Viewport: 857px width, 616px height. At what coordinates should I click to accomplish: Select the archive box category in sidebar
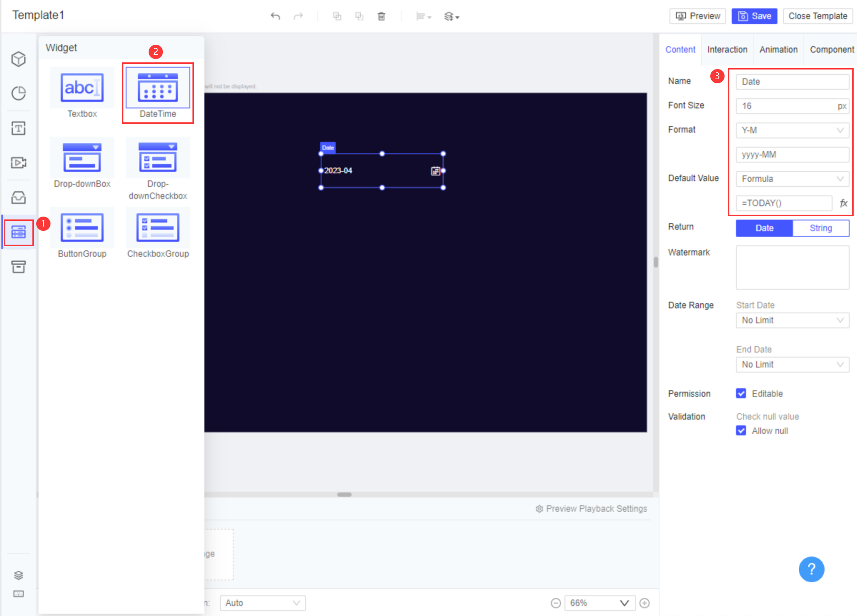(18, 267)
